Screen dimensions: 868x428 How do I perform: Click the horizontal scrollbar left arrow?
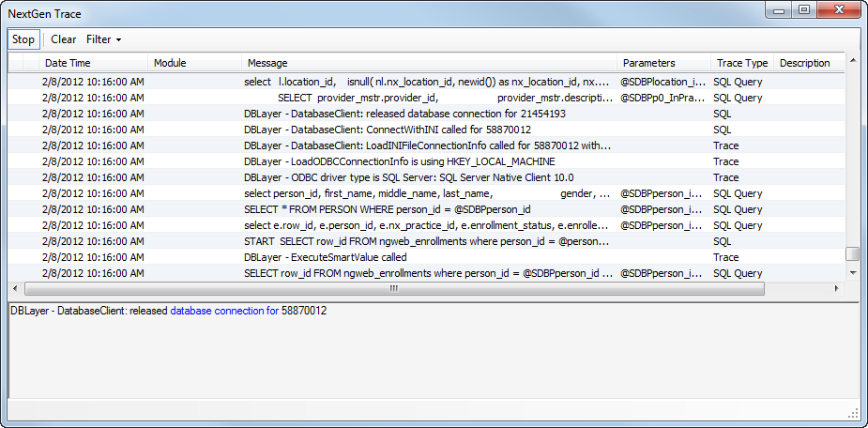16,288
